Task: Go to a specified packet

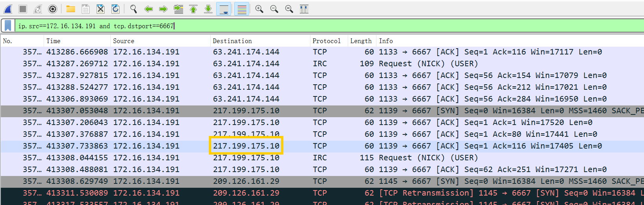Action: click(178, 9)
